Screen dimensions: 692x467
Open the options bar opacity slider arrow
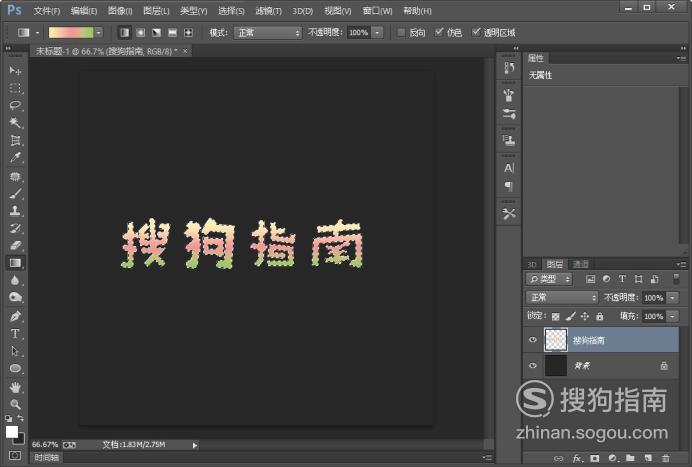pyautogui.click(x=377, y=33)
